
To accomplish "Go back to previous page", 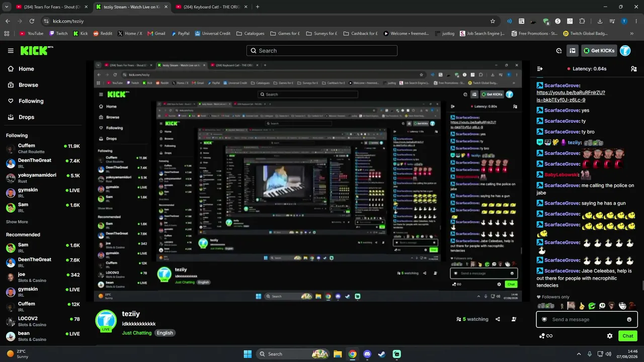I will [8, 21].
